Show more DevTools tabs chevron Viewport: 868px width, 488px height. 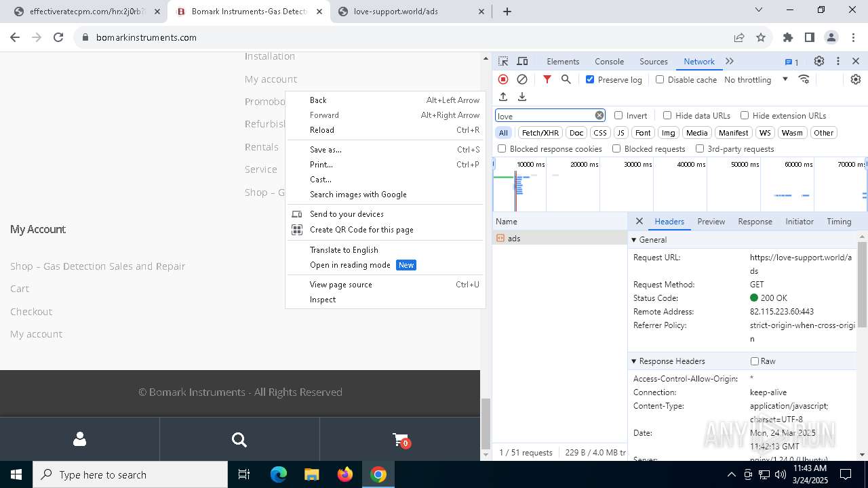pos(730,61)
